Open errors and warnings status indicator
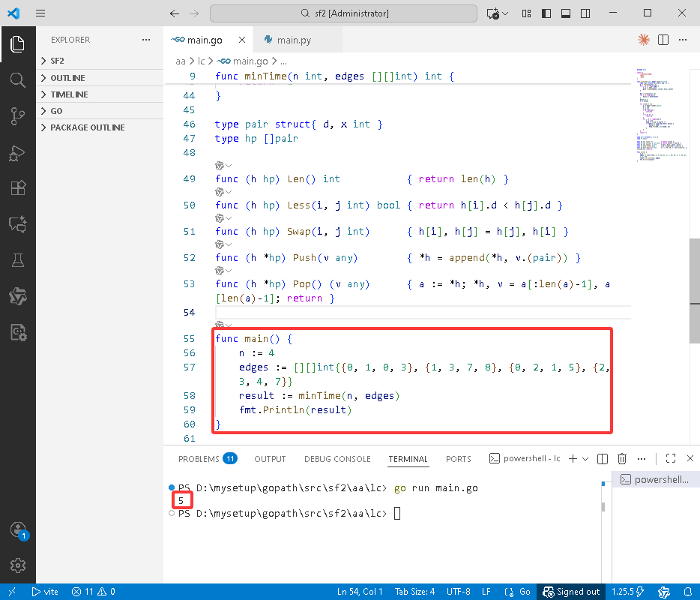The width and height of the screenshot is (700, 600). click(93, 592)
